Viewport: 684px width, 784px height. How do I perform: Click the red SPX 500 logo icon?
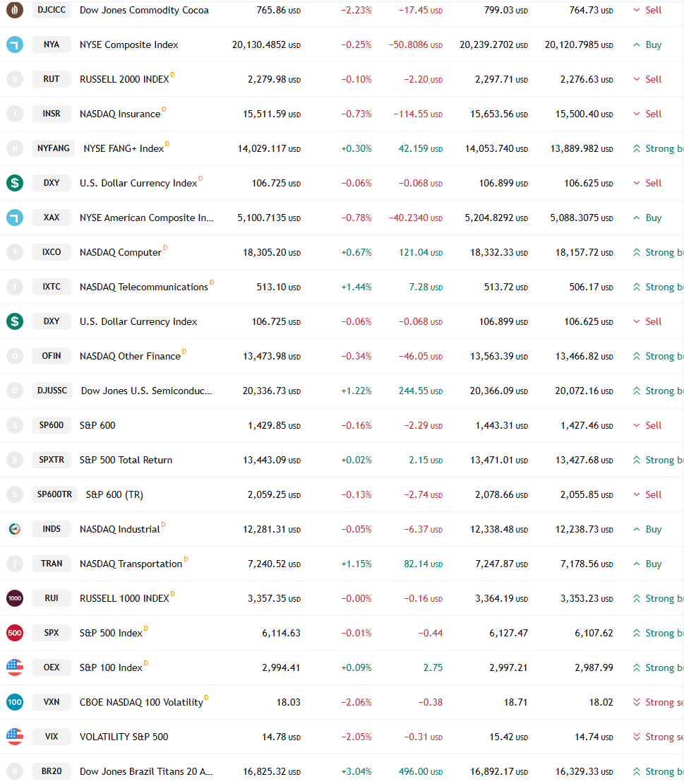(x=15, y=633)
